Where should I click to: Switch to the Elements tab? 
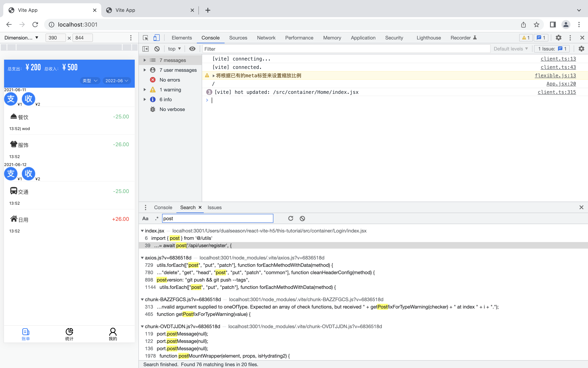tap(182, 38)
